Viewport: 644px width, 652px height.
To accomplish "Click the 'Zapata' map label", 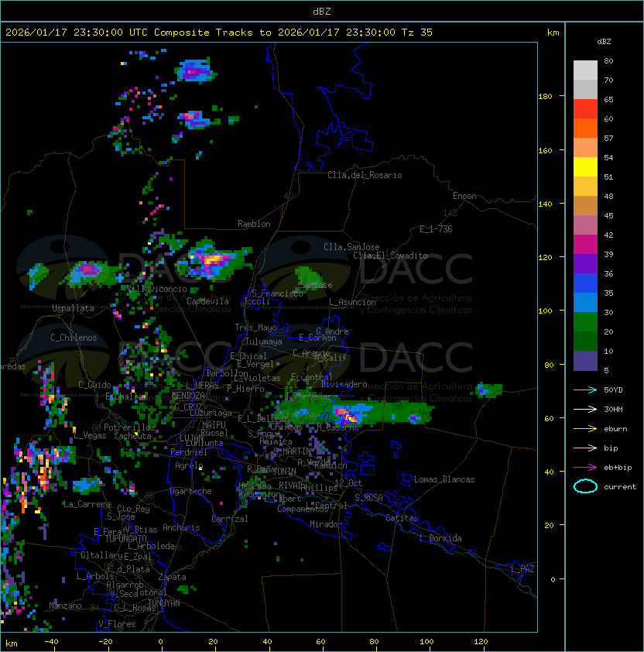I will (x=172, y=577).
